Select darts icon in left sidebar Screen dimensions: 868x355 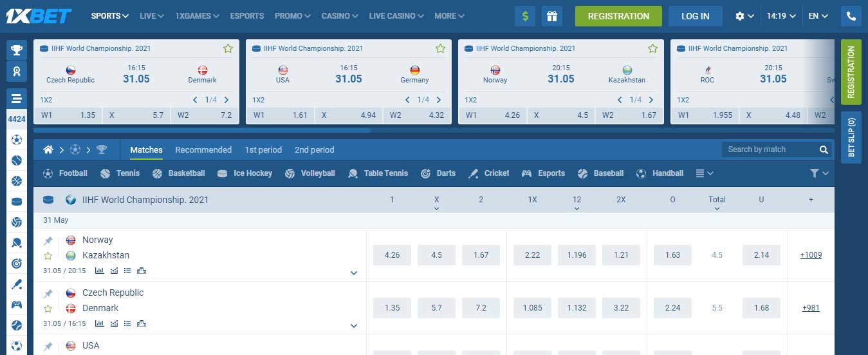(17, 264)
